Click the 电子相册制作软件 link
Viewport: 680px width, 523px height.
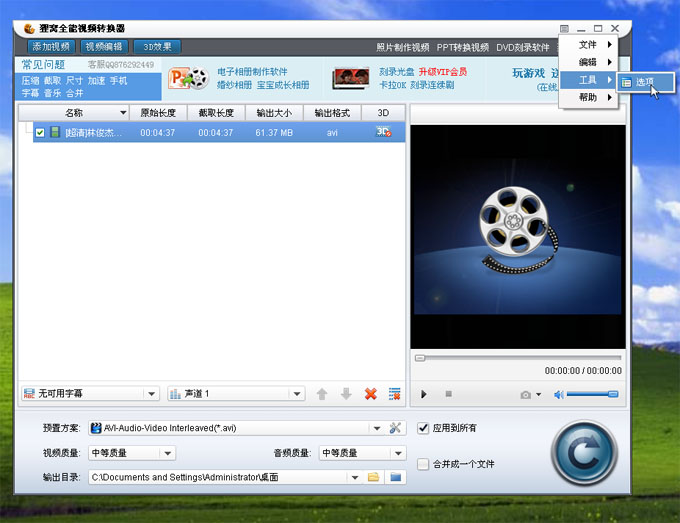pos(252,72)
